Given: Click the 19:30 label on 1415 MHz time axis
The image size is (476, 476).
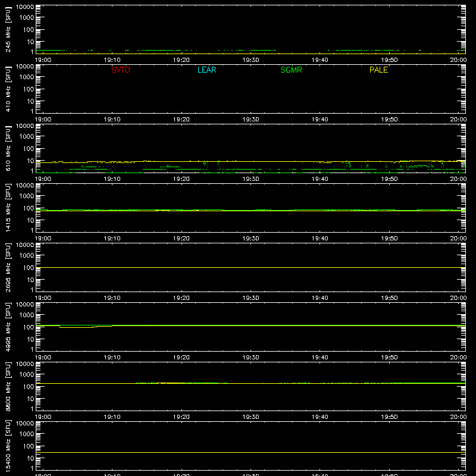Looking at the screenshot, I should coord(250,239).
